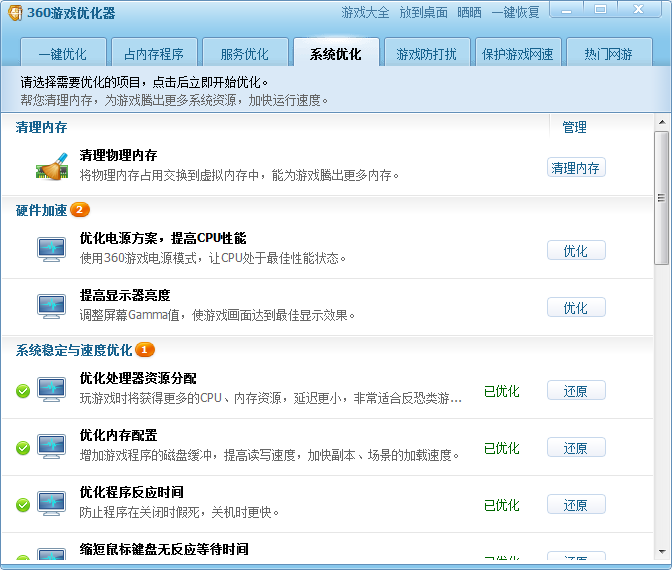Click 已优化 status for 优化程序反应时间
The width and height of the screenshot is (672, 570).
click(501, 505)
